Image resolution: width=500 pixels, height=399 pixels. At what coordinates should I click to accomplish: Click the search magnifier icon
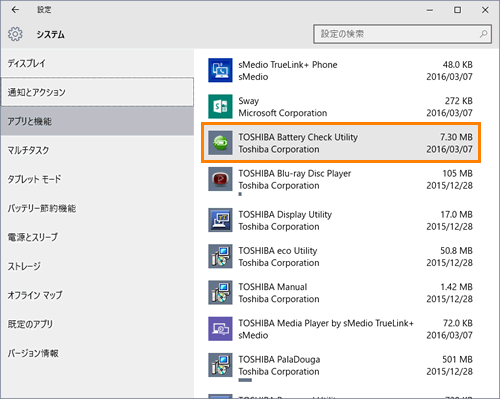(483, 34)
